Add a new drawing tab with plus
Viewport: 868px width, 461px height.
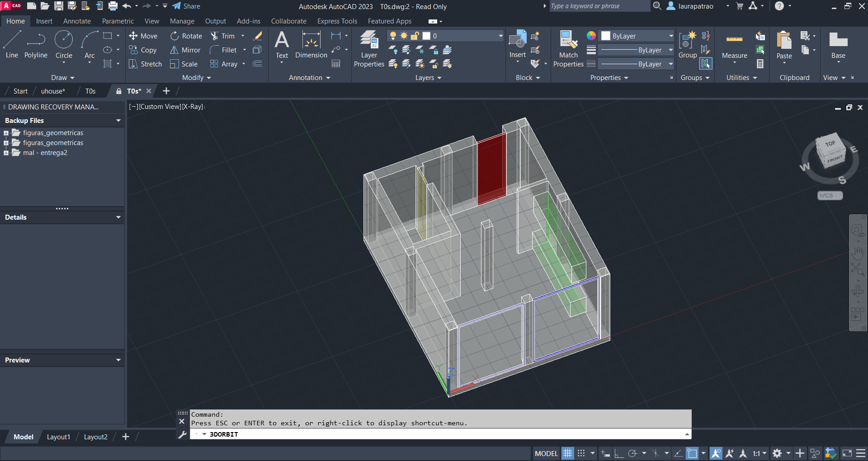166,91
